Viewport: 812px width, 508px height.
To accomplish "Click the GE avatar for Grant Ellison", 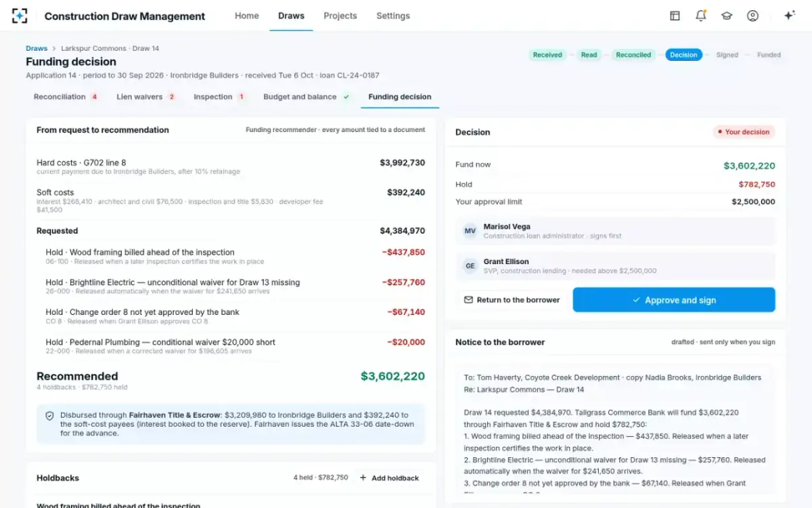I will [470, 266].
